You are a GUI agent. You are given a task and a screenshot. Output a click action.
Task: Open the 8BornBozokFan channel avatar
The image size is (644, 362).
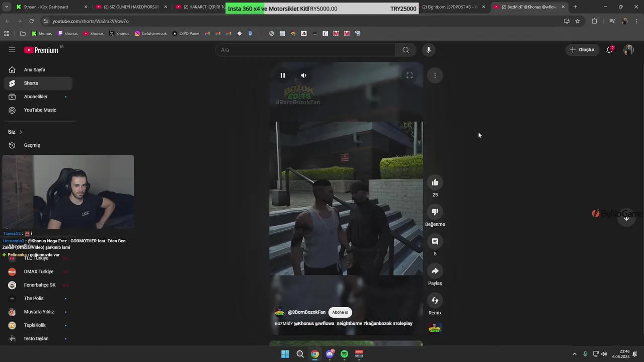click(x=280, y=312)
